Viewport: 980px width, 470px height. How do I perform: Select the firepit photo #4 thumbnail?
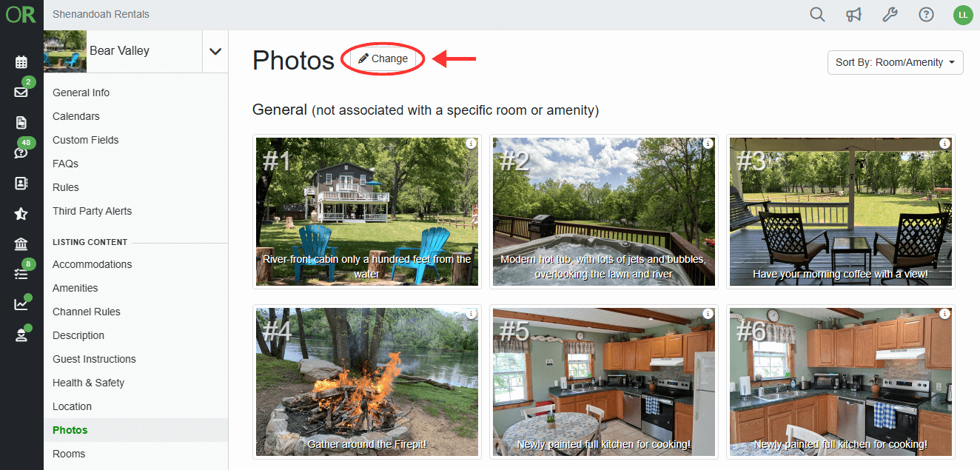pos(367,382)
